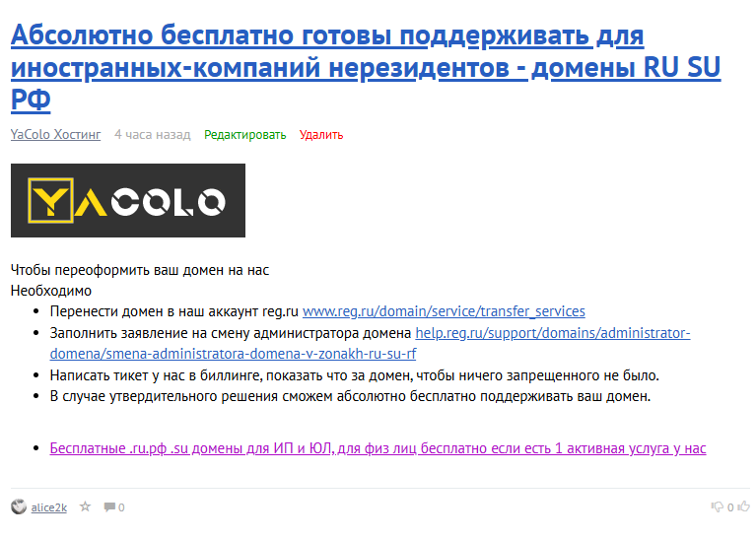Add post to favorites with star icon
This screenshot has width=756, height=539.
85,507
